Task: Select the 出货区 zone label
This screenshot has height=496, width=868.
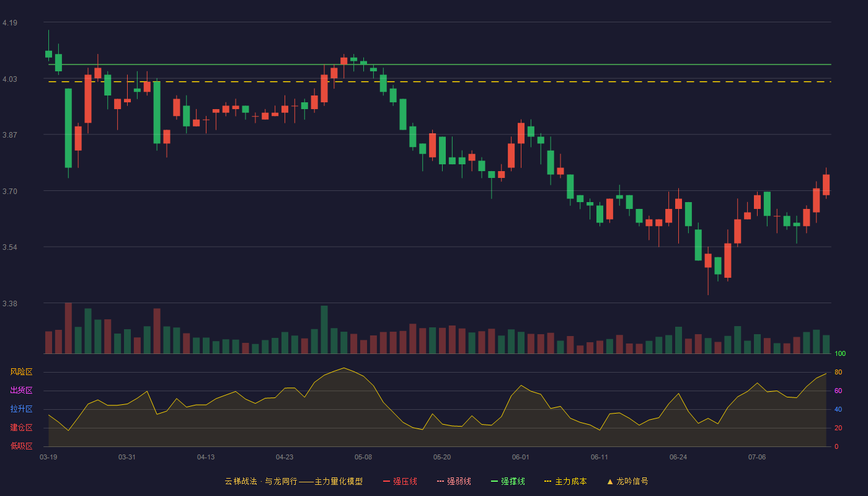Action: pyautogui.click(x=21, y=391)
